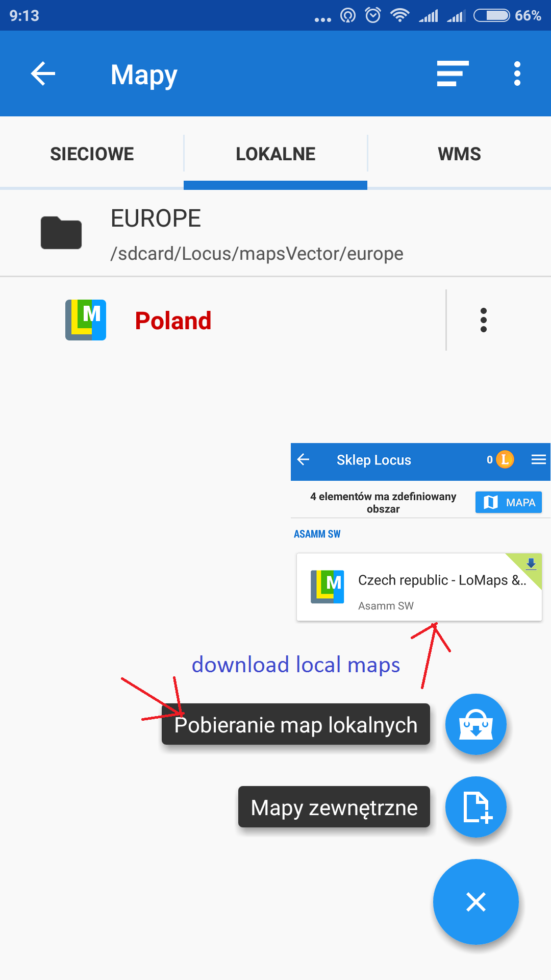Click the MAPA button in Sklep Locus
This screenshot has width=551, height=980.
tap(509, 502)
